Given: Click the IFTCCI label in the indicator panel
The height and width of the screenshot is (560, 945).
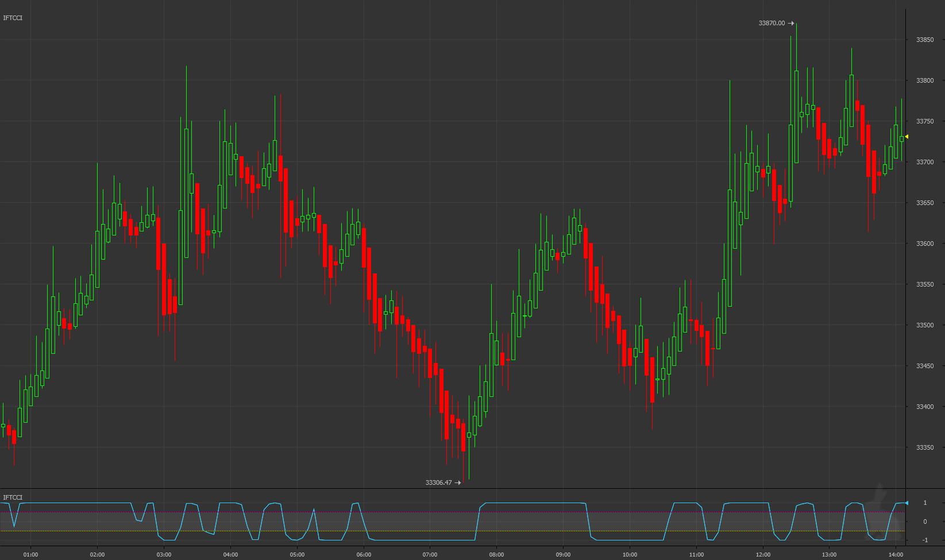Looking at the screenshot, I should click(13, 497).
